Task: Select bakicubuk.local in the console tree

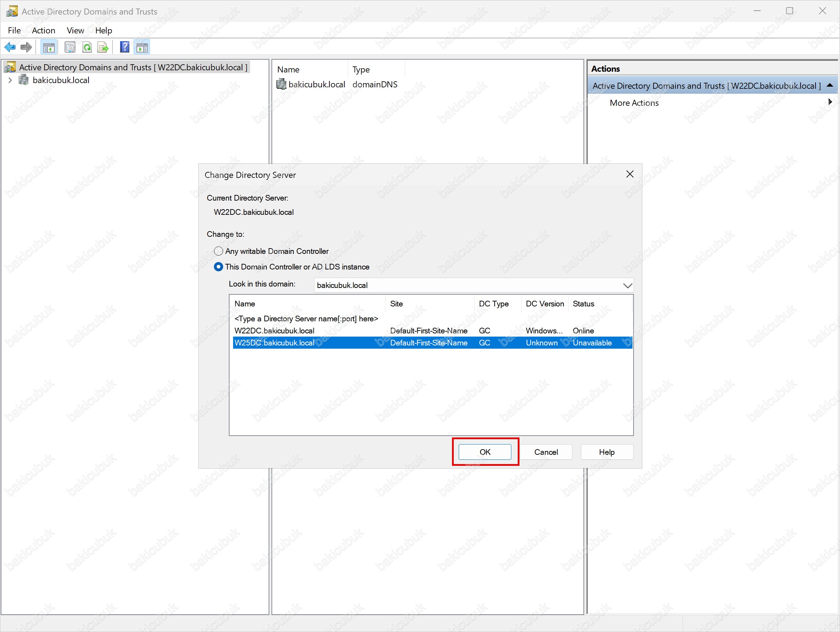Action: (61, 80)
